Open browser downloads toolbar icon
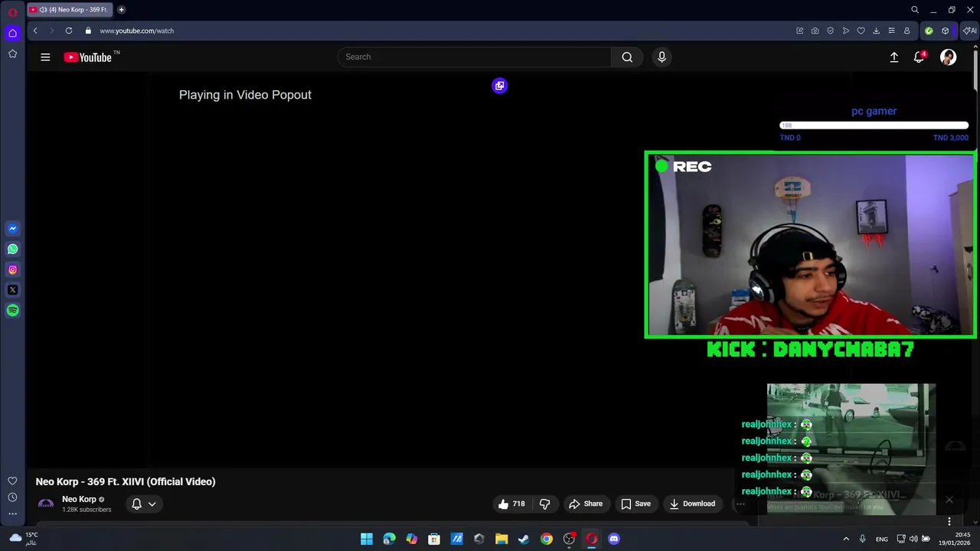The image size is (980, 551). (876, 31)
